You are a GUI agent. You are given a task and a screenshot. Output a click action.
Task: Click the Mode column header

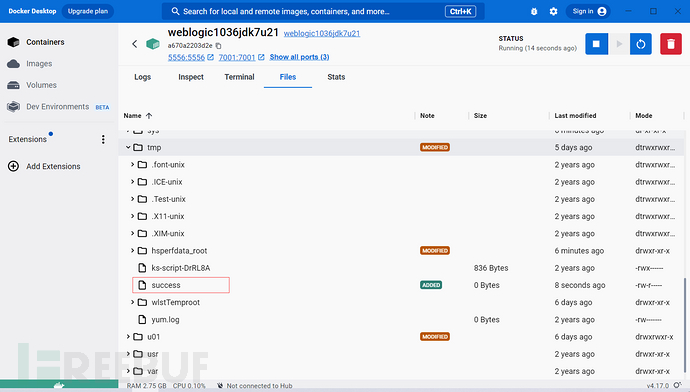(643, 116)
